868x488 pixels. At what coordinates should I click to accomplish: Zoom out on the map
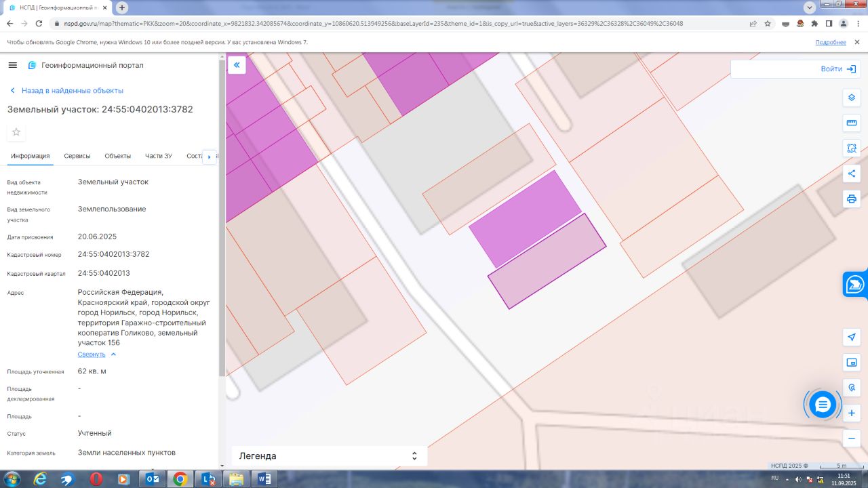pos(852,439)
